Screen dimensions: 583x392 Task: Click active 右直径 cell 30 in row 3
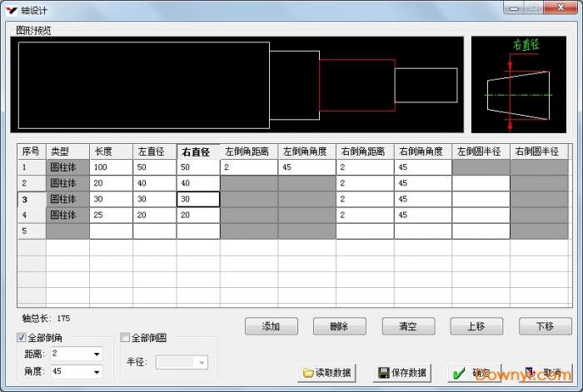[198, 199]
